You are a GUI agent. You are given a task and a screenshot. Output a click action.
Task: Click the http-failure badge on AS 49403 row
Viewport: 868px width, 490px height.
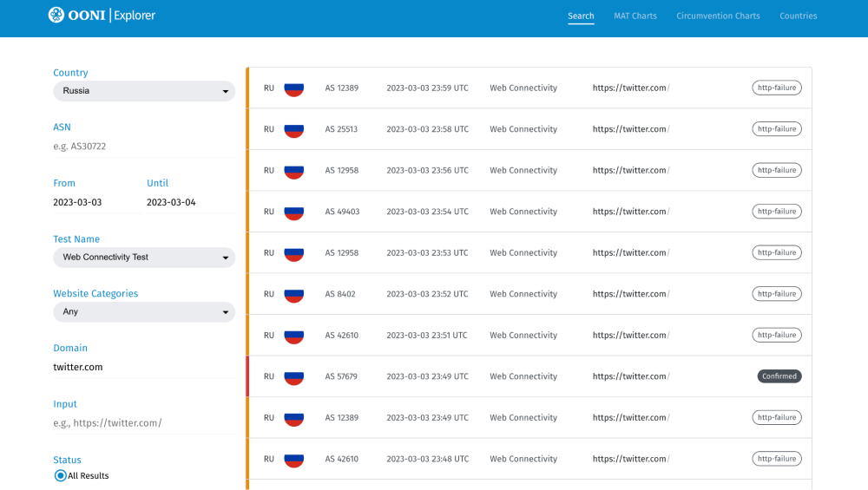pos(776,212)
